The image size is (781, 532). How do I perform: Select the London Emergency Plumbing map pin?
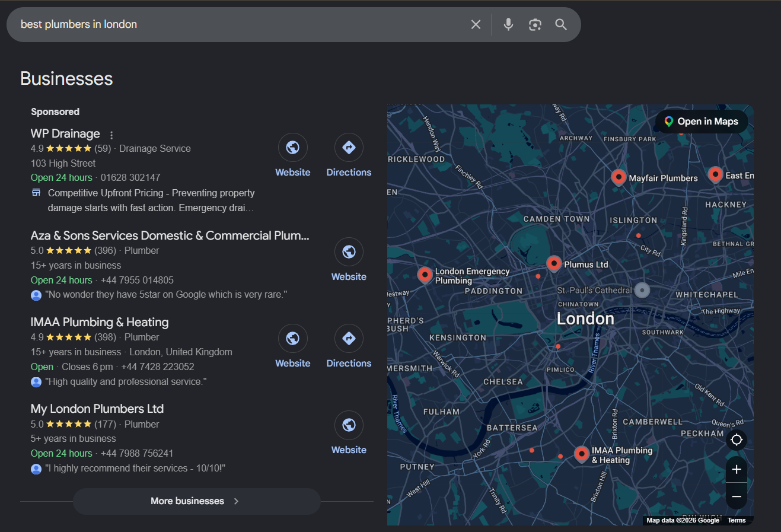pos(425,275)
